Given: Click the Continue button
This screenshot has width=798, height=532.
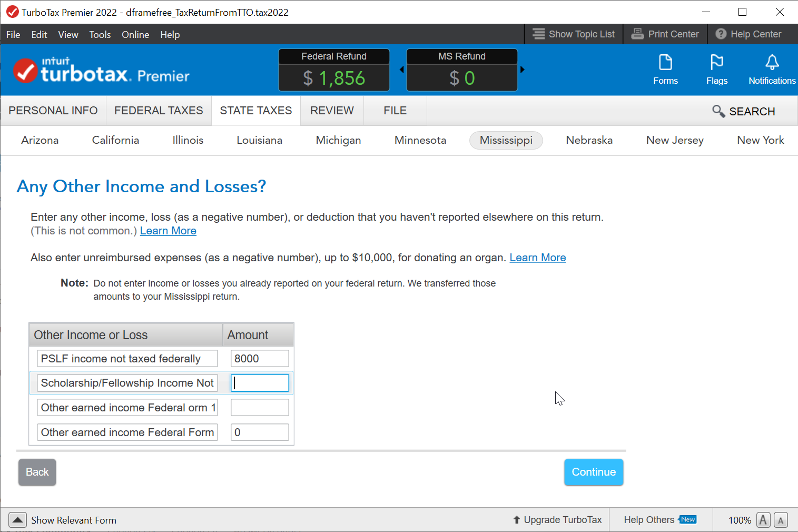Looking at the screenshot, I should (594, 472).
